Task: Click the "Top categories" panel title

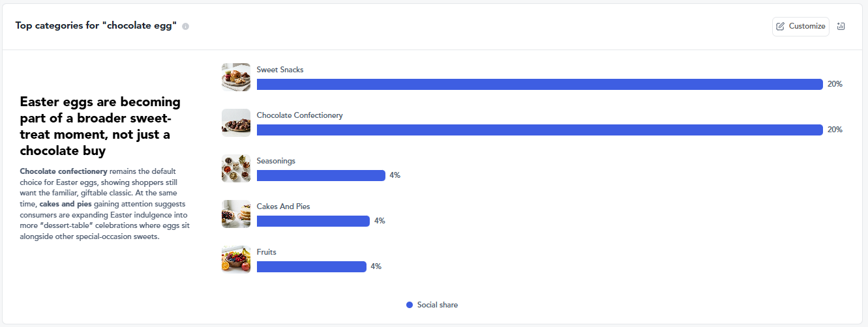Action: pyautogui.click(x=96, y=26)
